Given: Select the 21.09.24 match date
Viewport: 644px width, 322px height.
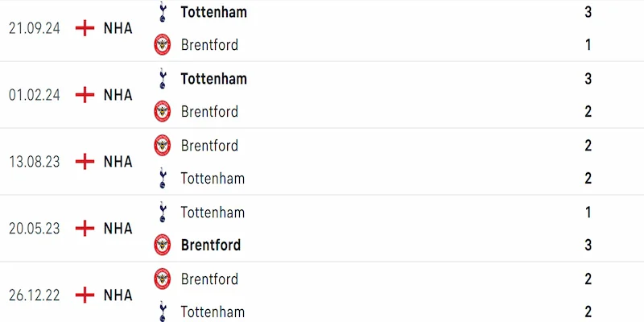Looking at the screenshot, I should [35, 28].
